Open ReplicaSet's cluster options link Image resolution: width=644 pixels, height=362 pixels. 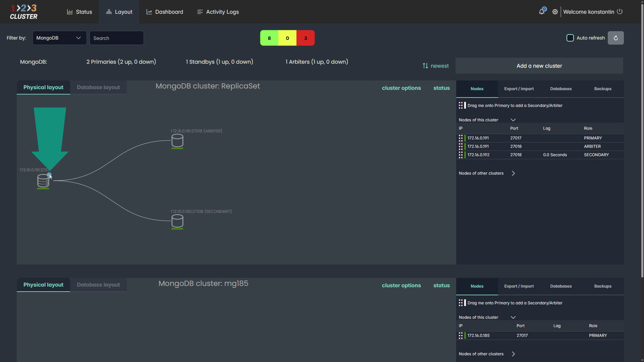[x=401, y=88]
